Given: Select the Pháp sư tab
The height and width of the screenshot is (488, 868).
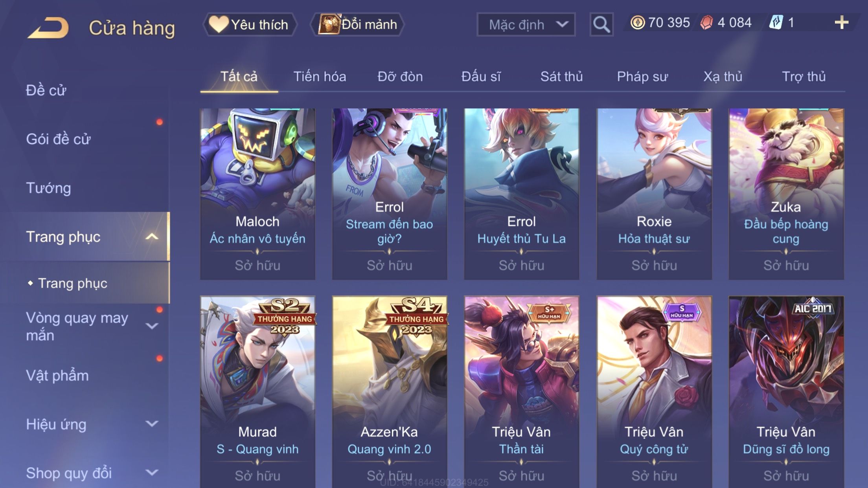Looking at the screenshot, I should [642, 77].
